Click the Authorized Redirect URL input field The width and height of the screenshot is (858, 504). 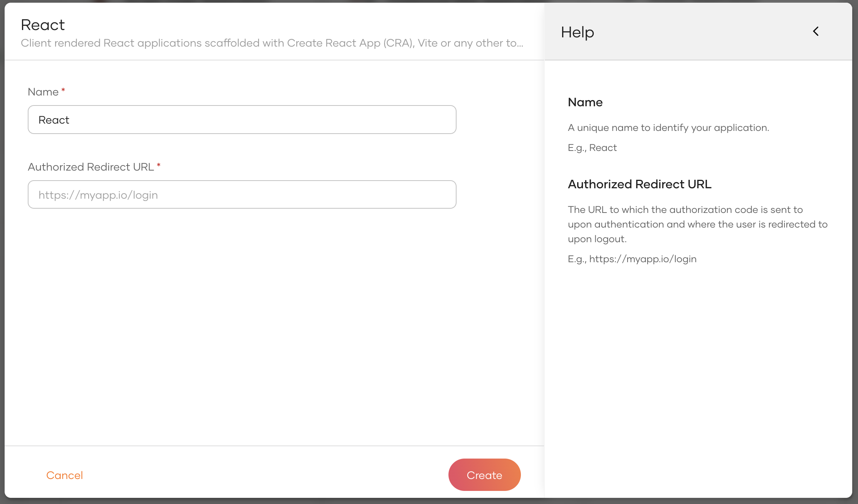point(242,194)
